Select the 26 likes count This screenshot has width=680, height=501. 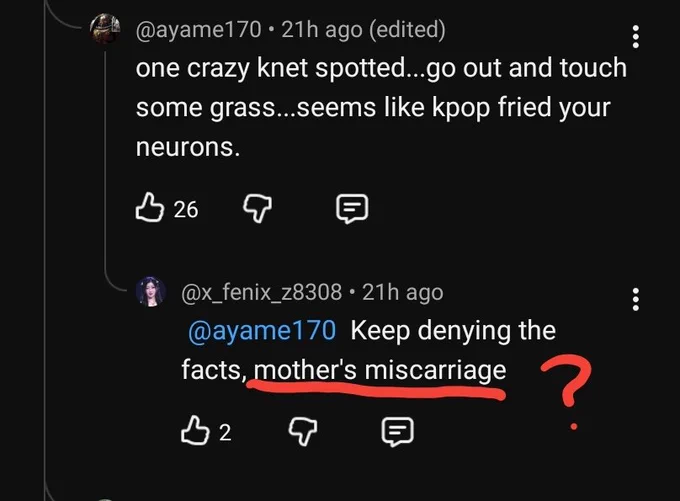(186, 210)
